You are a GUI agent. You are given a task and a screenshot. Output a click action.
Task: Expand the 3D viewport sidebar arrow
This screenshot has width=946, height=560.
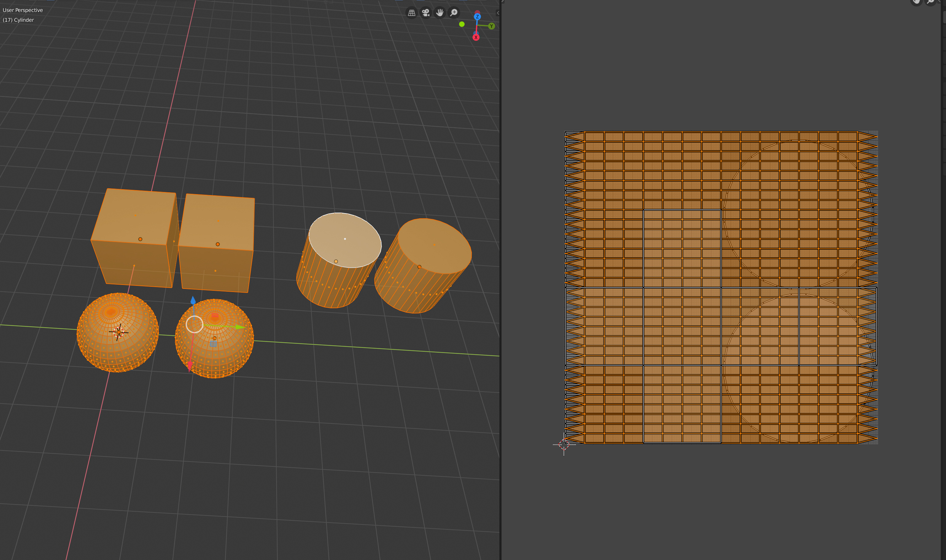click(x=498, y=13)
